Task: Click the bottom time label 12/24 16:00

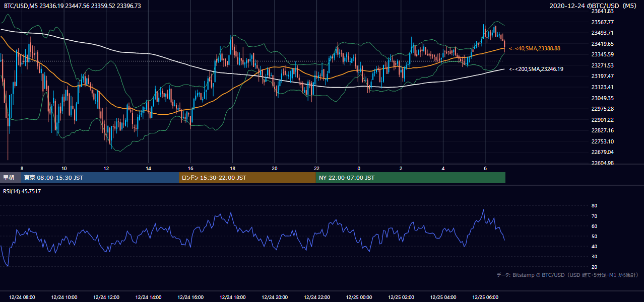Action: pyautogui.click(x=190, y=297)
